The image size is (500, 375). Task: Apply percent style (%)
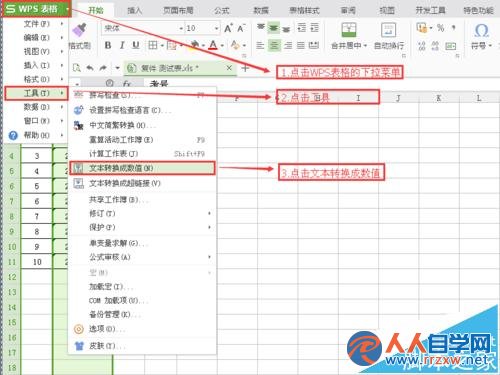[440, 28]
